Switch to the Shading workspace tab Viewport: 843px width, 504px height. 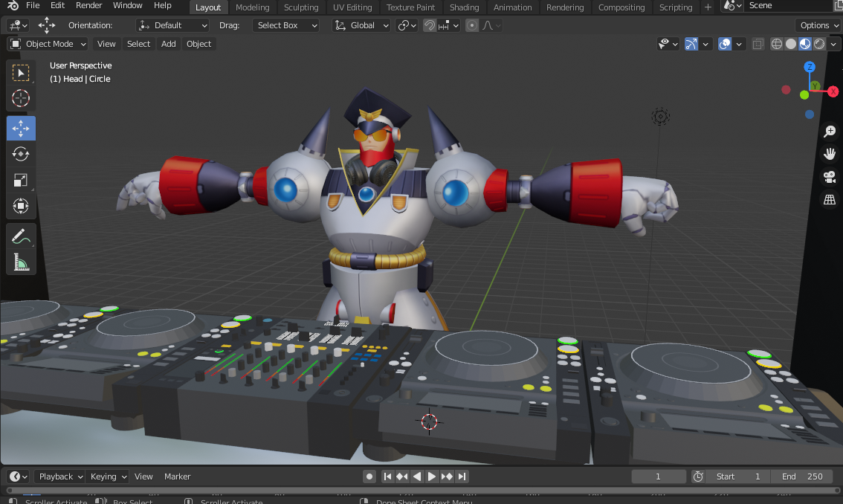point(464,7)
